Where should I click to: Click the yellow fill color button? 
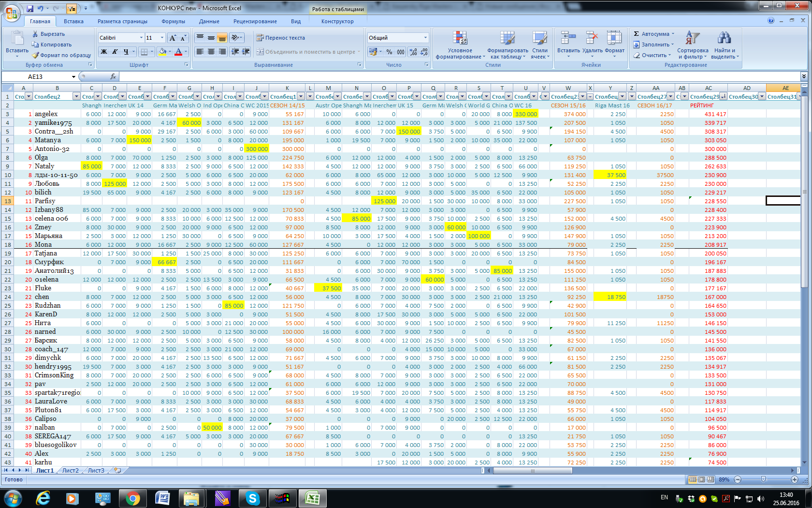point(162,52)
